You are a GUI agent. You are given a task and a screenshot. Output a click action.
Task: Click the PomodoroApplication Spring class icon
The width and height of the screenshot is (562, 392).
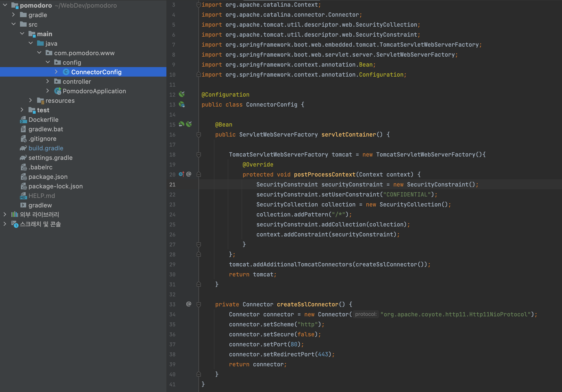58,91
